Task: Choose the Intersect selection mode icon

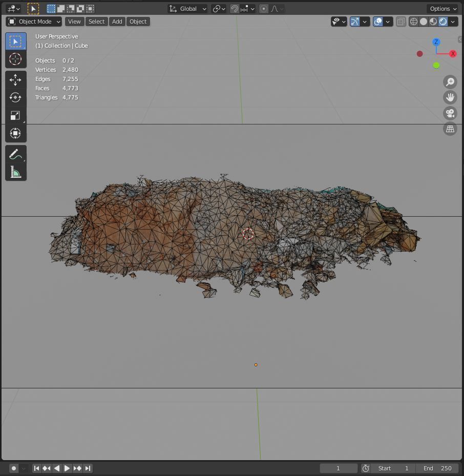Action: [x=90, y=9]
